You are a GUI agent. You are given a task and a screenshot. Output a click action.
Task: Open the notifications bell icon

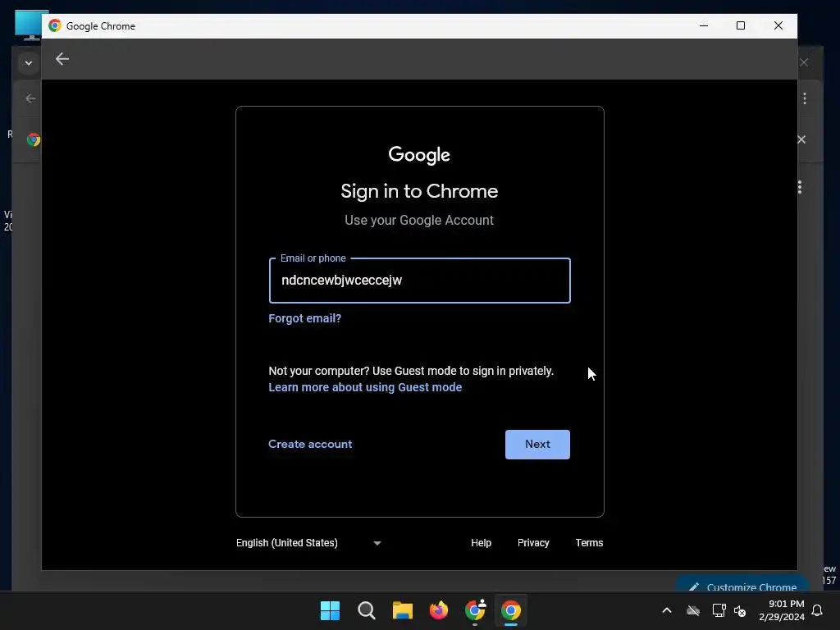pos(818,610)
